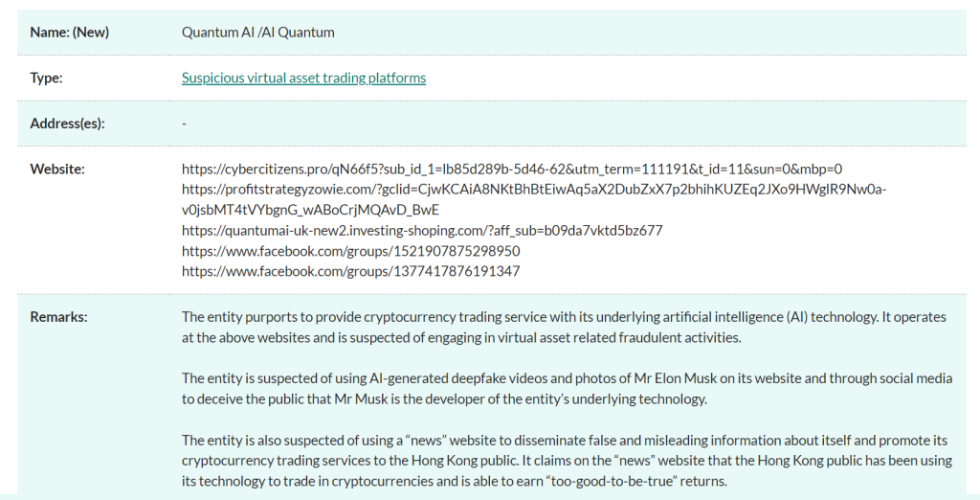Click the quantumai-uk-new2.investing-shoping.com URL
This screenshot has height=500, width=980.
pos(421,231)
